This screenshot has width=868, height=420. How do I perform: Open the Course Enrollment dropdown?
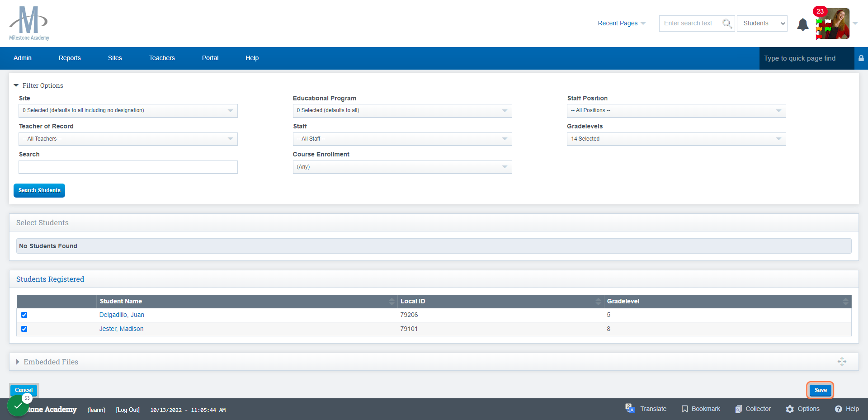pyautogui.click(x=402, y=167)
